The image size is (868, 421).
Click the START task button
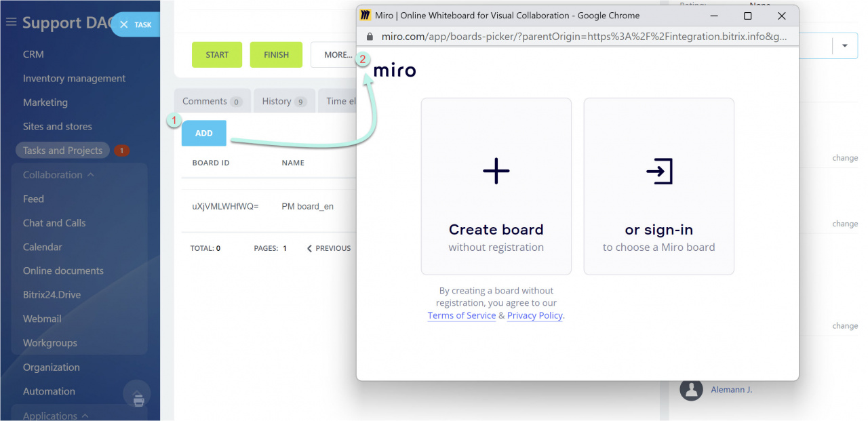pyautogui.click(x=217, y=55)
